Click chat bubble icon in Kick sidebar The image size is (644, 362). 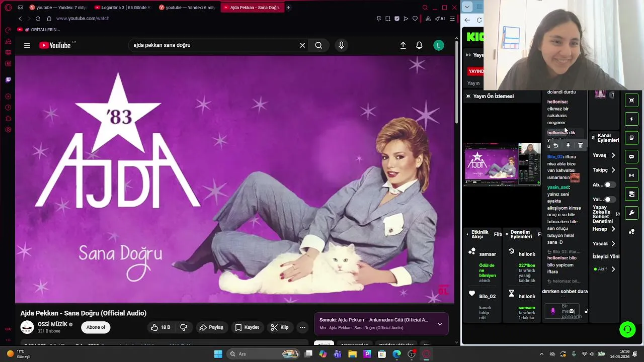point(631,156)
